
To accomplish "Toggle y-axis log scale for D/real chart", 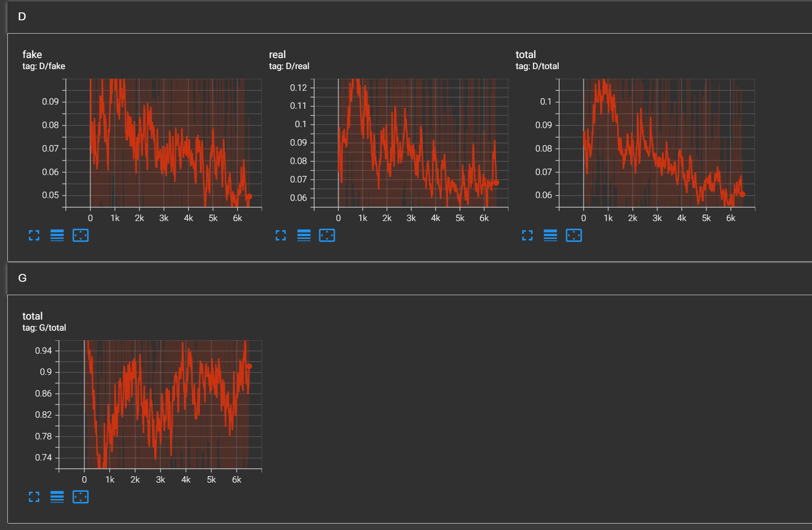I will (304, 235).
